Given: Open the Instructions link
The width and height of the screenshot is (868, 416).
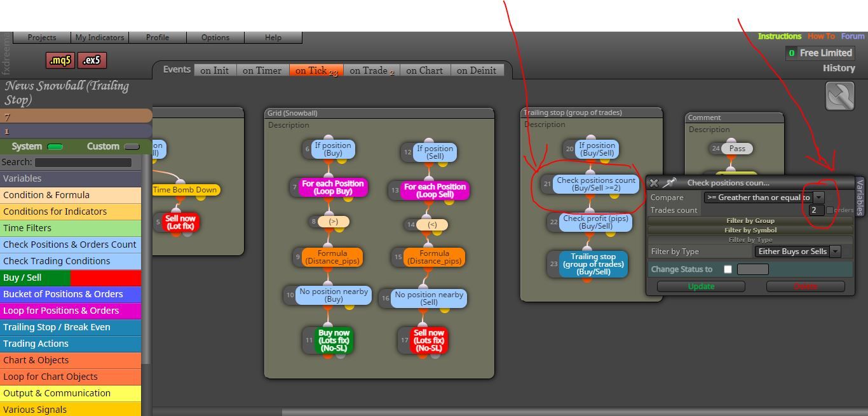Looking at the screenshot, I should point(779,36).
